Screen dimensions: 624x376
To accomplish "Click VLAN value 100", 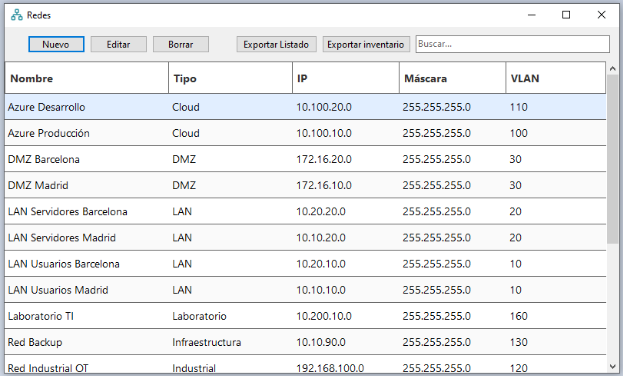I will coord(519,133).
